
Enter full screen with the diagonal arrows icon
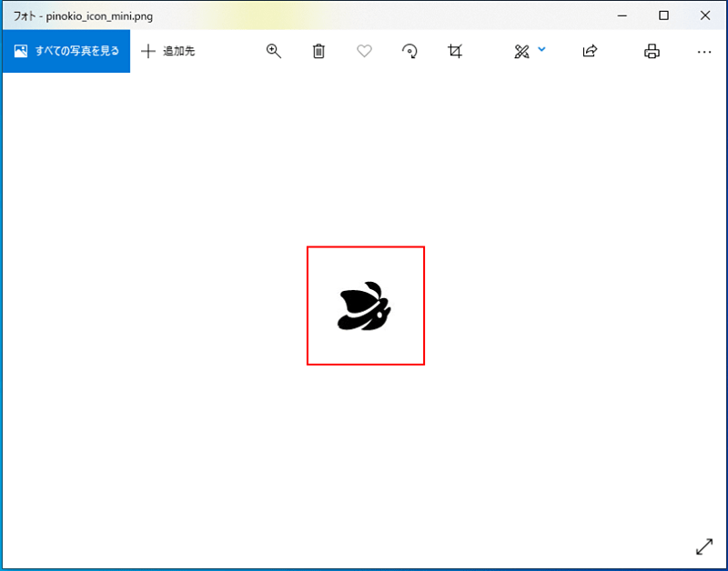pyautogui.click(x=704, y=546)
